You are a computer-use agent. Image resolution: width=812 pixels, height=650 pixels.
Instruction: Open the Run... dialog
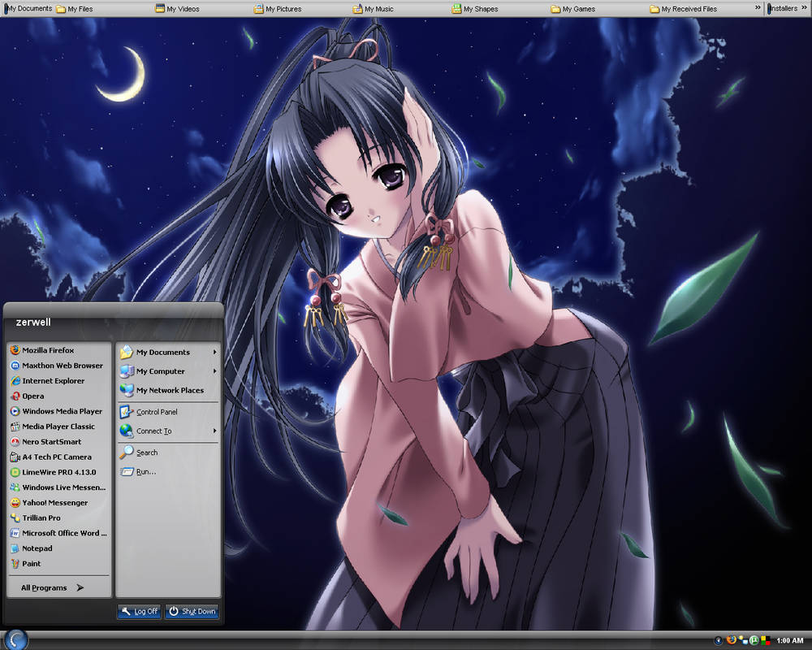[168, 472]
